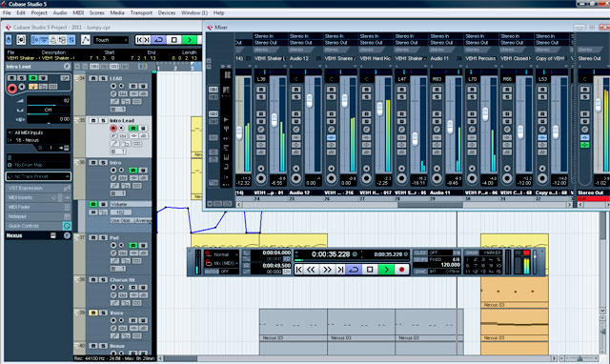Screen dimensions: 610x364
Task: Expand the MIDI Inserts inspector section
Action: point(38,197)
